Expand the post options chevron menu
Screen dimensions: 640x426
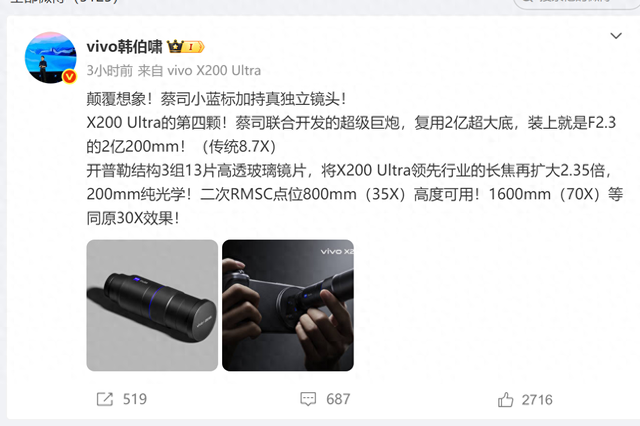coord(616,36)
